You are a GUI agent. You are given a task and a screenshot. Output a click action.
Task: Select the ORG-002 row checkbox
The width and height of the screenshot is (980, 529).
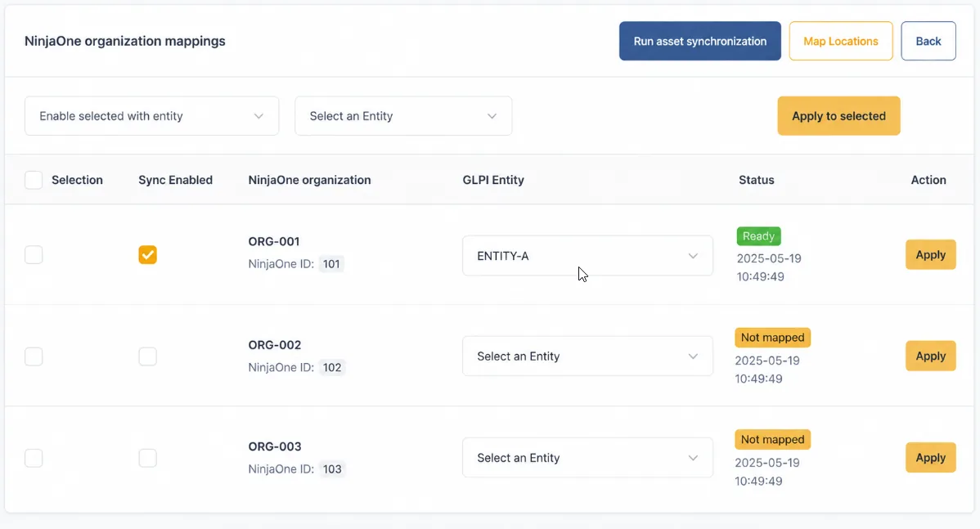[x=34, y=356]
